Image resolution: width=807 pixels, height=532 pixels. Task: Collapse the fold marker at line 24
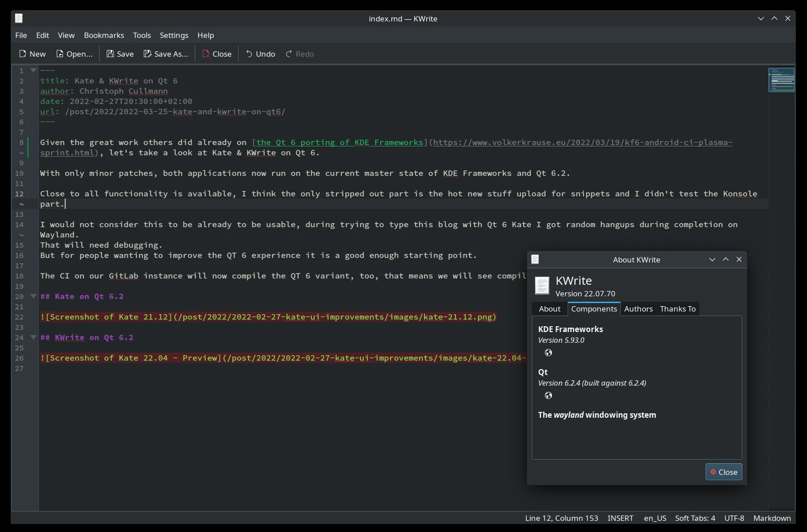pyautogui.click(x=33, y=337)
